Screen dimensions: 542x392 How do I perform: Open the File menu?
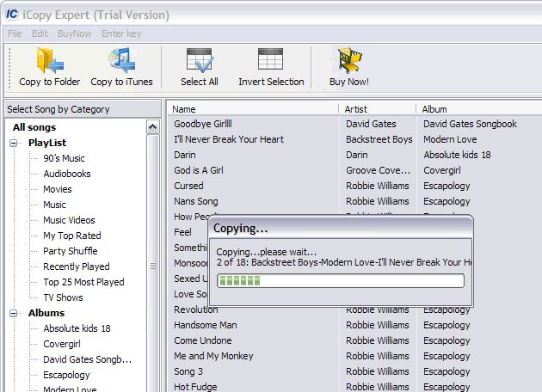click(15, 34)
